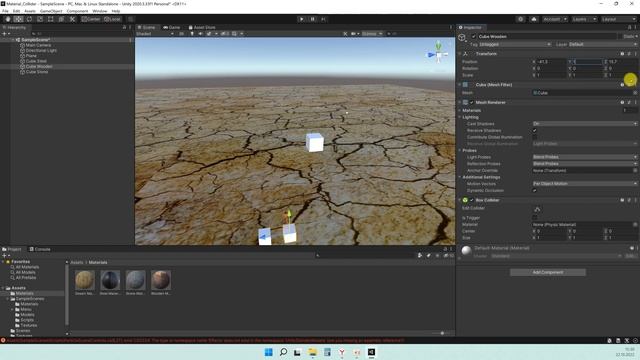
Task: Open the Tag dropdown showing Untagged
Action: [515, 44]
